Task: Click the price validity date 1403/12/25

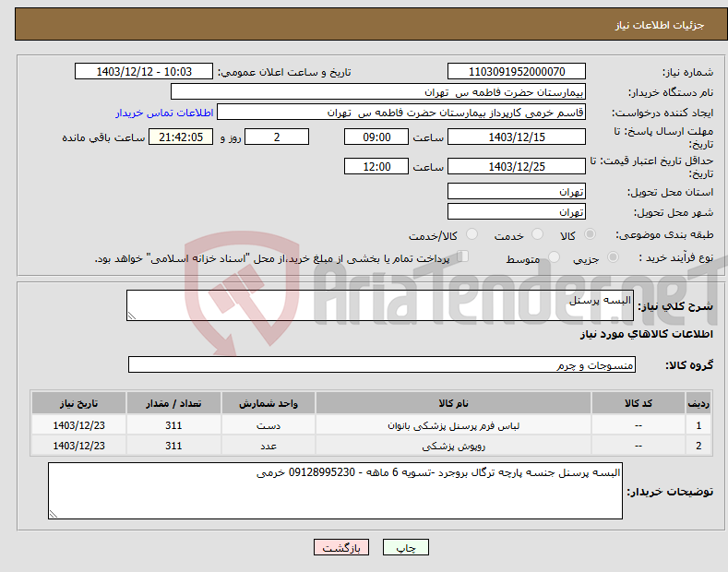Action: [x=517, y=166]
